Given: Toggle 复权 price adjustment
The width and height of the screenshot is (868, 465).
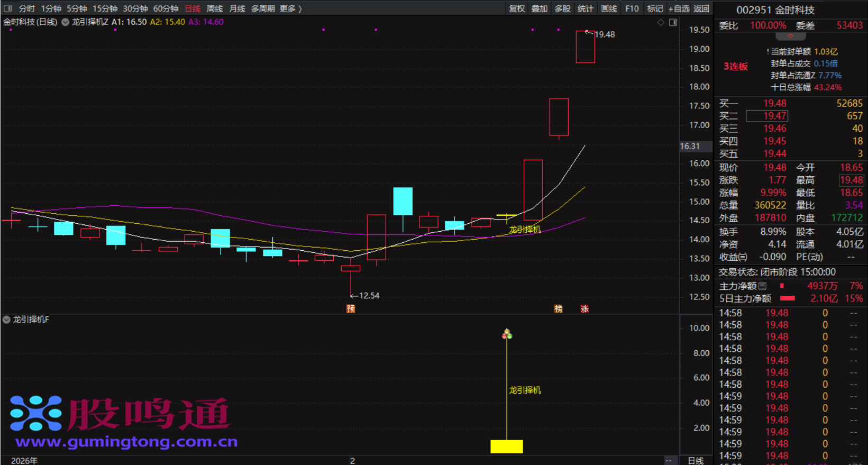Looking at the screenshot, I should pos(516,8).
